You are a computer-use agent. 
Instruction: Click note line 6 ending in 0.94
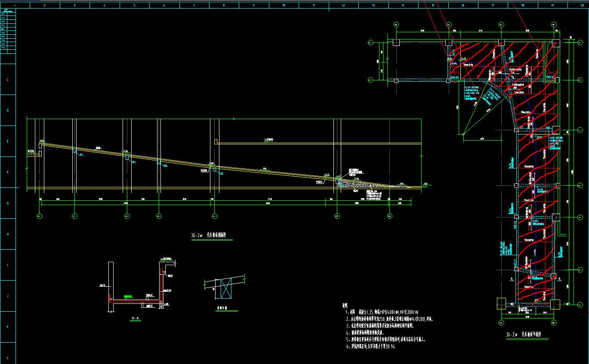pyautogui.click(x=370, y=346)
